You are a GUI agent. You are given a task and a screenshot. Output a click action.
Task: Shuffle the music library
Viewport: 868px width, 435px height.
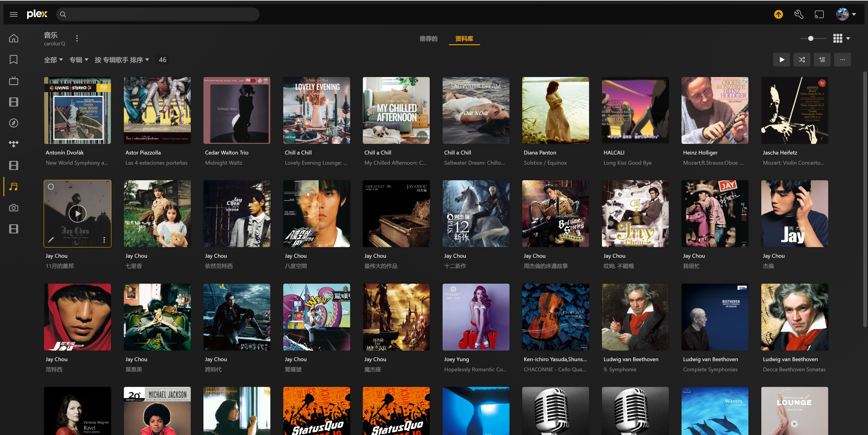(802, 59)
